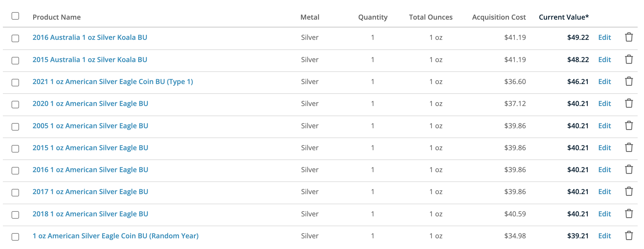The height and width of the screenshot is (249, 644).
Task: Sort by Product Name column header
Action: 57,17
